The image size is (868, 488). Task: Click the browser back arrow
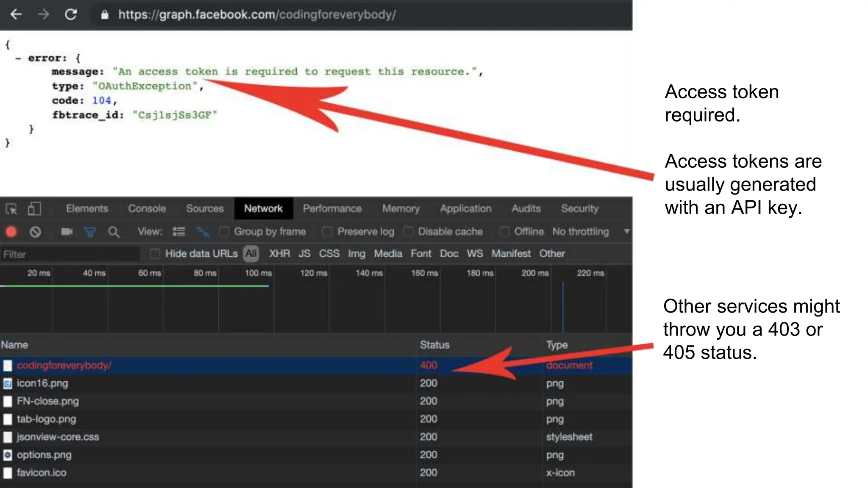[x=16, y=14]
